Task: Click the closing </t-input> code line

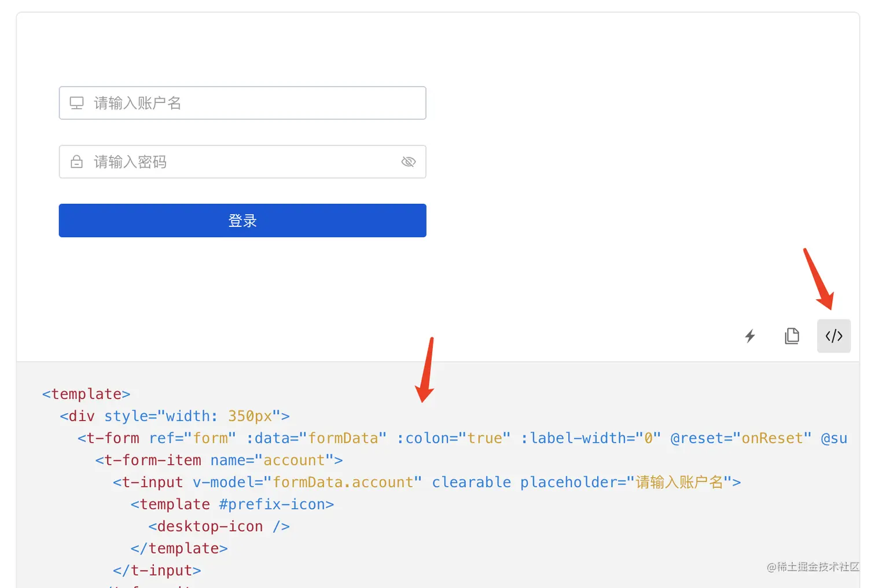Action: pos(157,570)
